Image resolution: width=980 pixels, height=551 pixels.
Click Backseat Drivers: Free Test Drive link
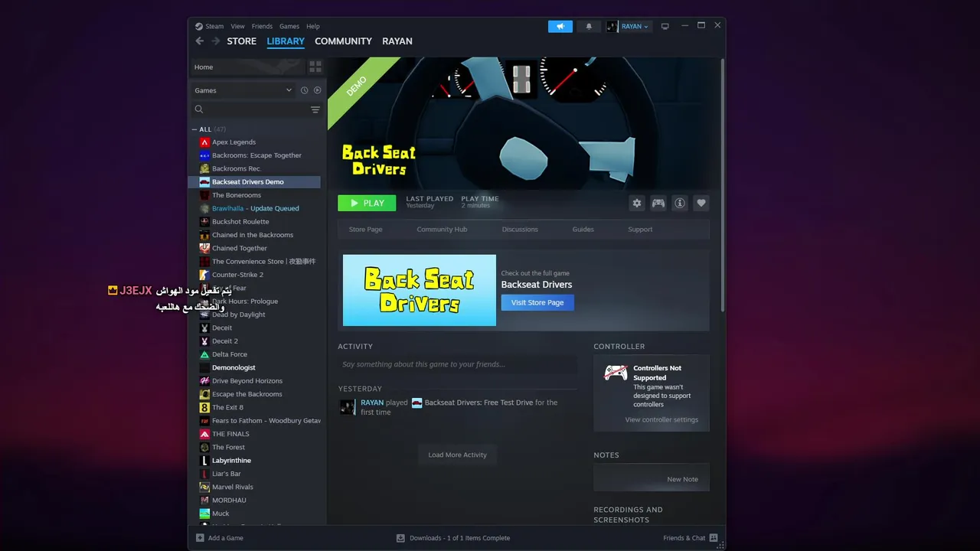click(x=479, y=403)
